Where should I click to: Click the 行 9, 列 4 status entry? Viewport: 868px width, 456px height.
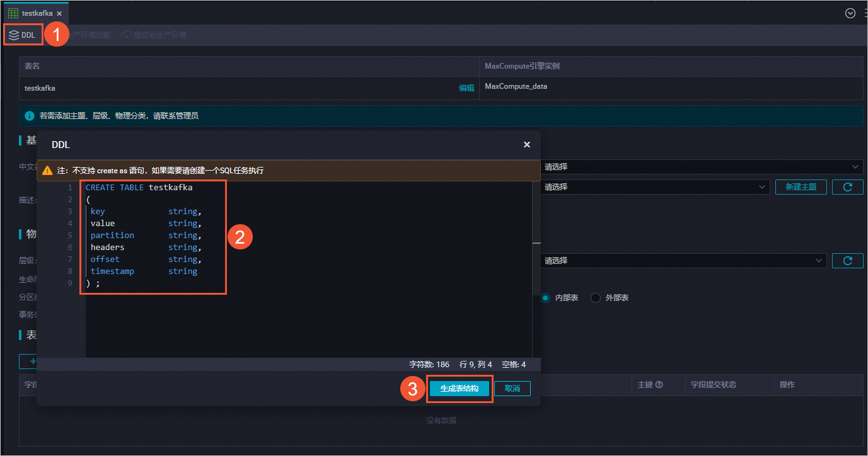tap(476, 365)
